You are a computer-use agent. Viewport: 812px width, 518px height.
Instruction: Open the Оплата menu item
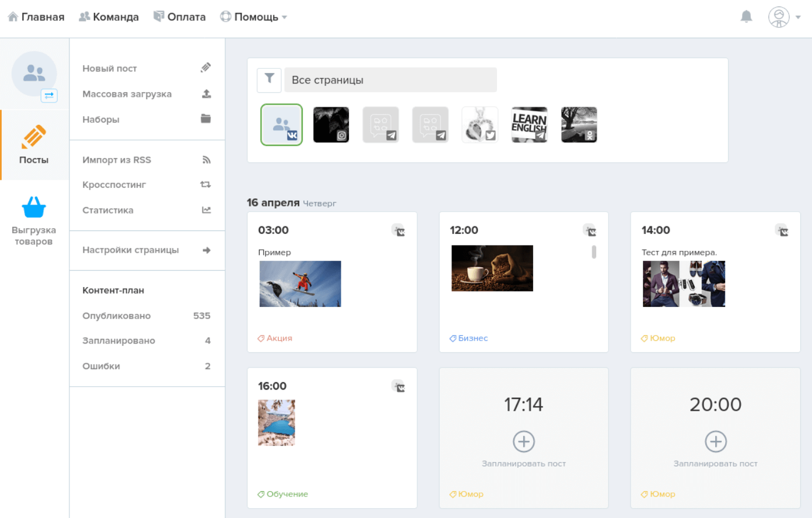coord(180,17)
